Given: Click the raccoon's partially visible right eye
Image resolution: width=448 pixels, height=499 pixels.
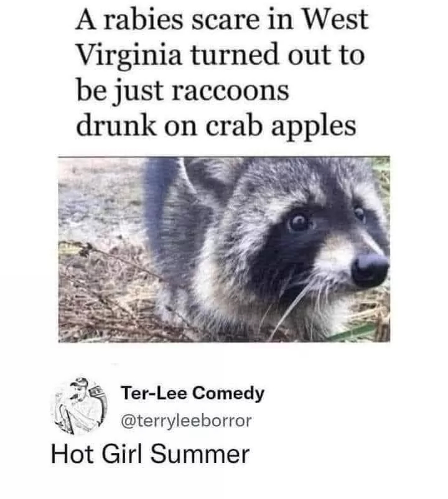Looking at the screenshot, I should (x=360, y=213).
